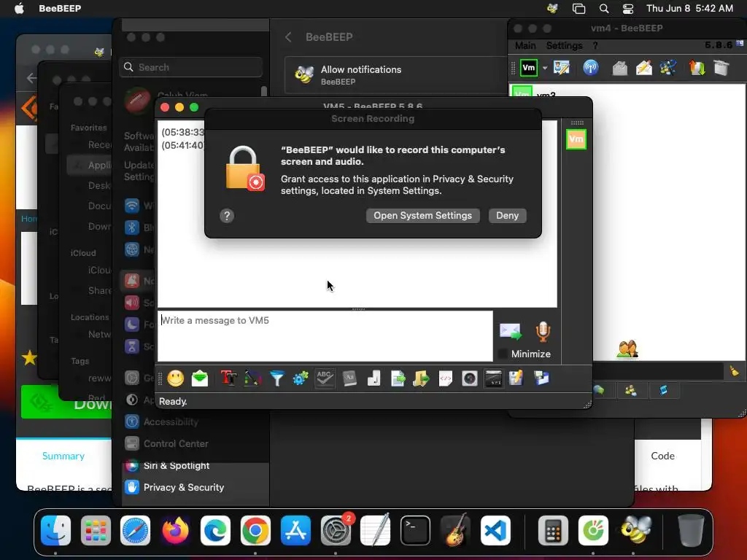Open the BeeBEEP bee icon in Dock
747x560 pixels.
tap(635, 531)
